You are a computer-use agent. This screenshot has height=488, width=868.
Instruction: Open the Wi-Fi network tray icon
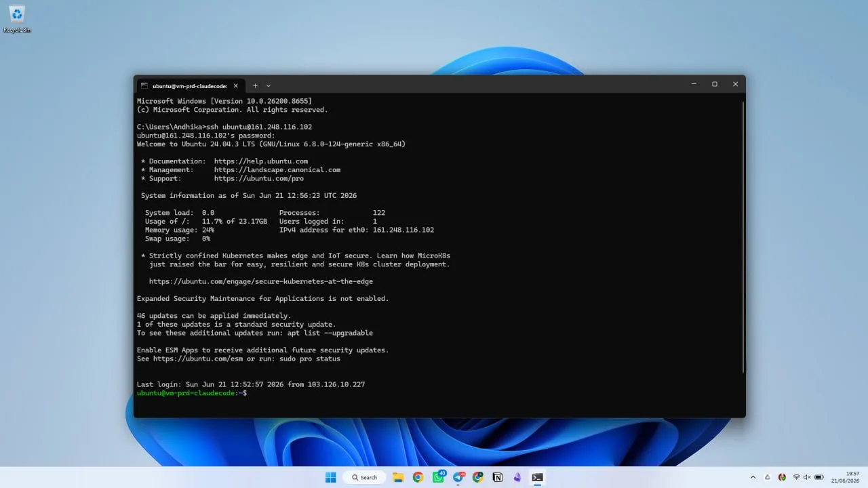796,477
